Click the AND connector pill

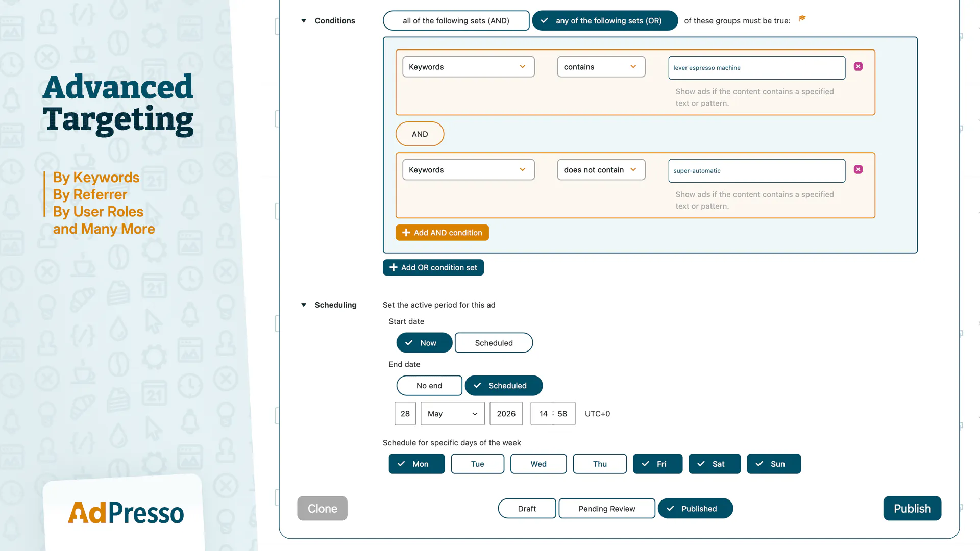[420, 134]
